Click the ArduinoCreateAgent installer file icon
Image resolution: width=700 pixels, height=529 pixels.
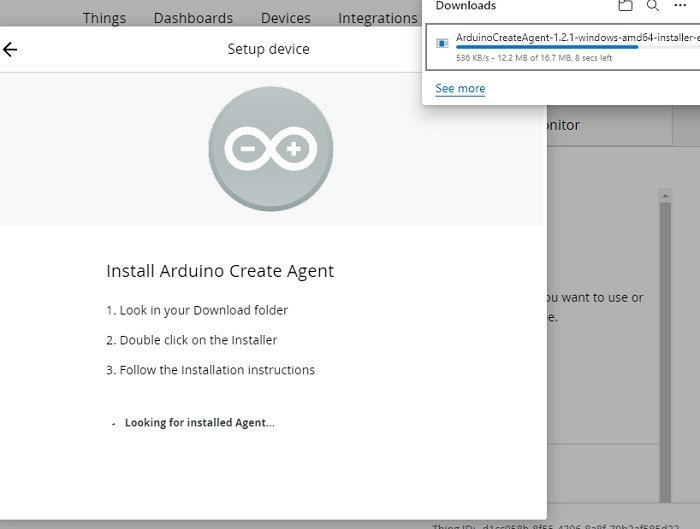point(442,43)
